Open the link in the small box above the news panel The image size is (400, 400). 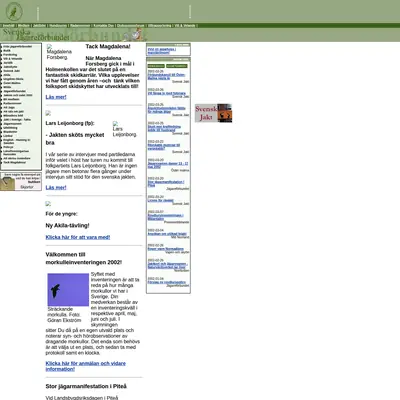[x=162, y=51]
